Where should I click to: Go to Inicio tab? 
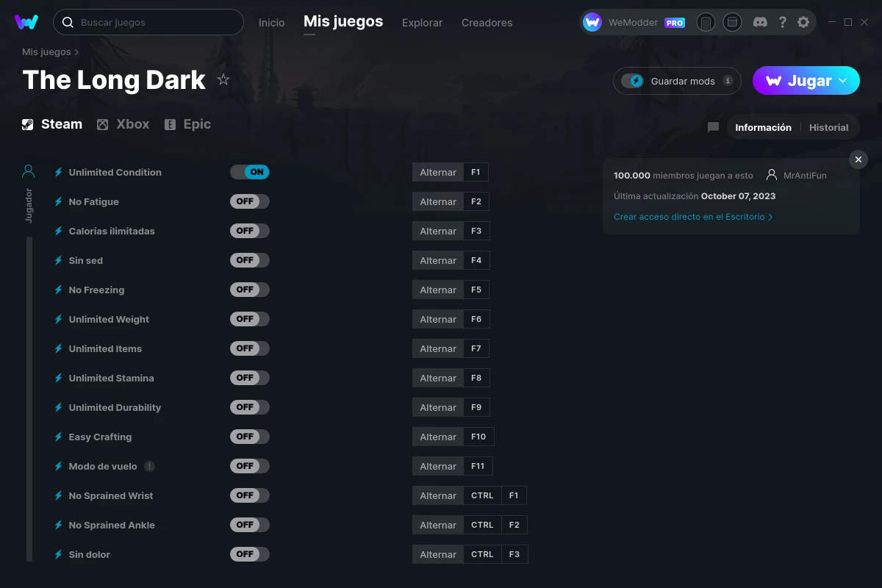[x=271, y=23]
